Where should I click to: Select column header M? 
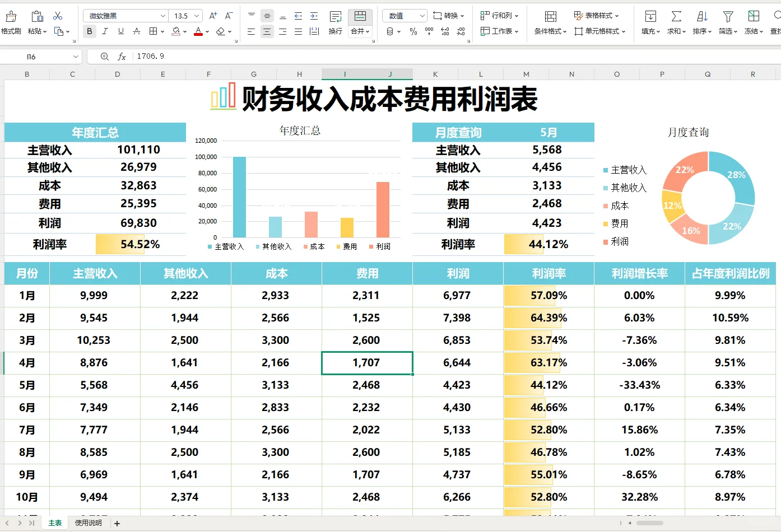tap(526, 74)
